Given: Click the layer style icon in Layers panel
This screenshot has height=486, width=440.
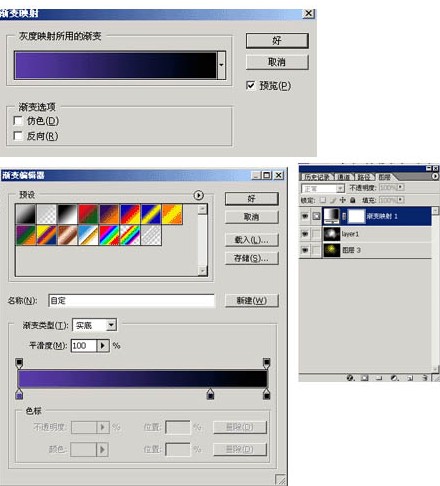Looking at the screenshot, I should tap(350, 378).
